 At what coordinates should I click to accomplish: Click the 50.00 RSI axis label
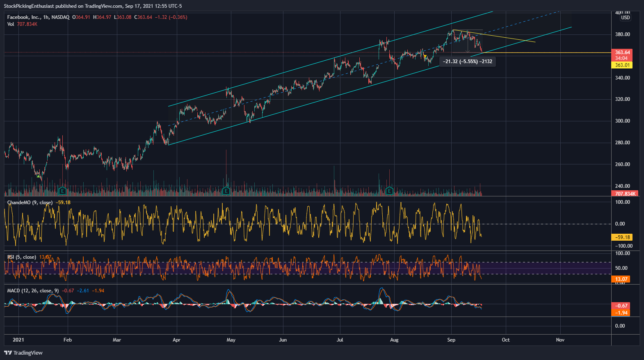[x=621, y=268]
